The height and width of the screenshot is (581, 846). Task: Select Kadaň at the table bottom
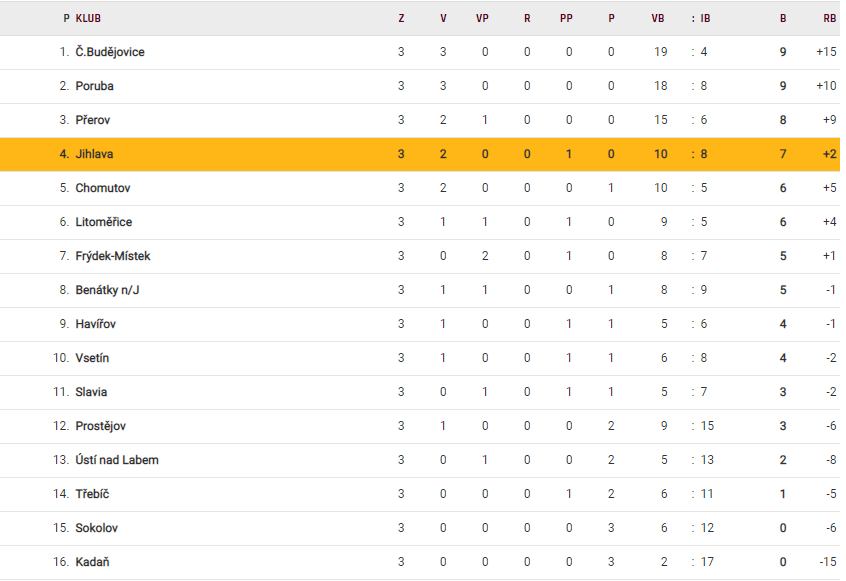click(x=93, y=562)
